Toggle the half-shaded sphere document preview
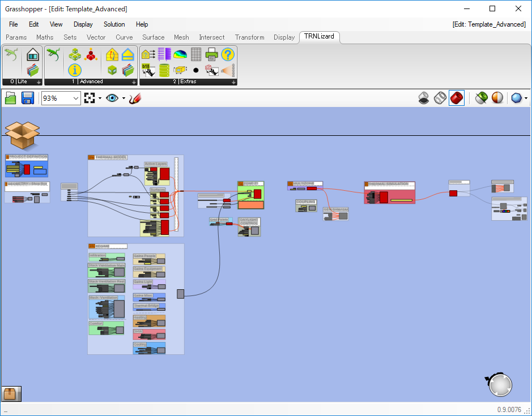This screenshot has width=532, height=416. [497, 98]
